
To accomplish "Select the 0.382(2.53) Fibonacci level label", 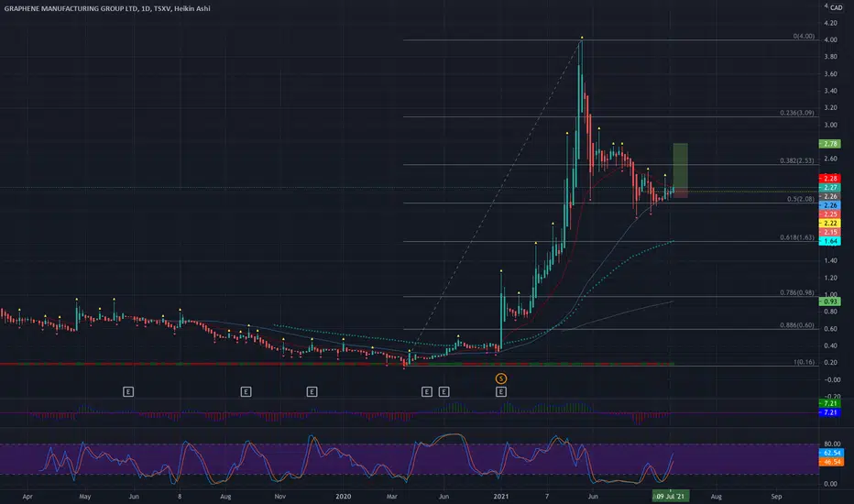I will click(x=797, y=160).
